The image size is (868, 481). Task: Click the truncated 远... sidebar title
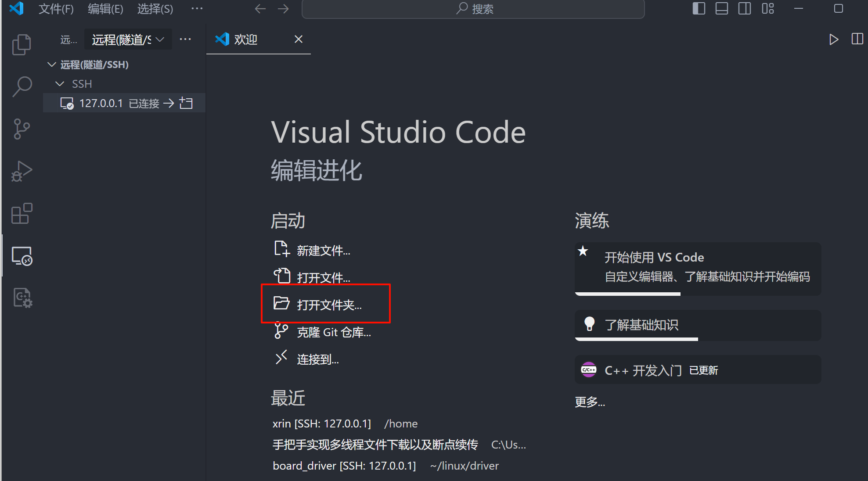tap(68, 40)
